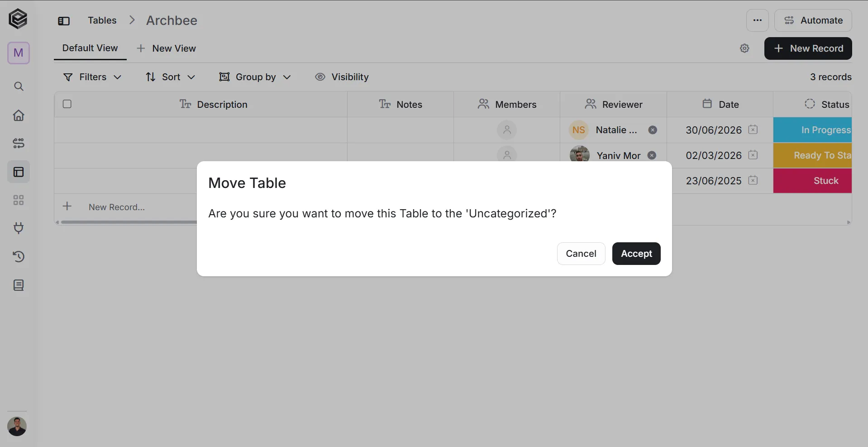Viewport: 868px width, 447px height.
Task: Open the view settings gear
Action: (x=744, y=48)
